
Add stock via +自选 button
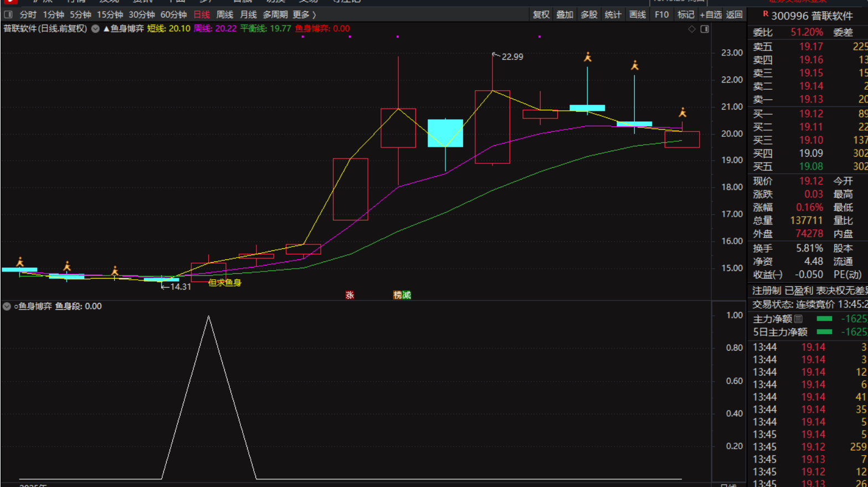coord(711,14)
